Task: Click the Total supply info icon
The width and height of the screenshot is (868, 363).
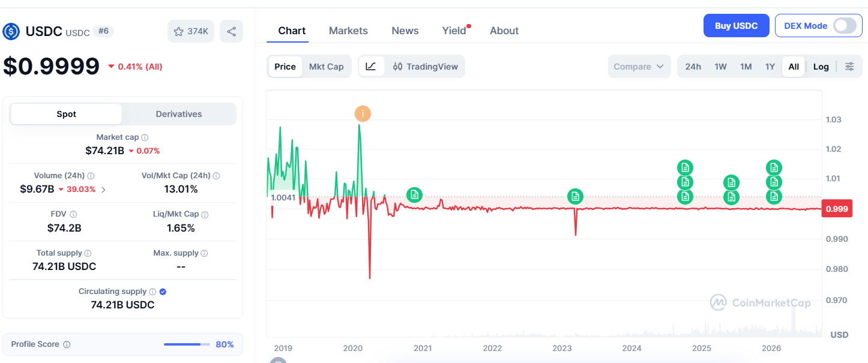Action: 88,253
